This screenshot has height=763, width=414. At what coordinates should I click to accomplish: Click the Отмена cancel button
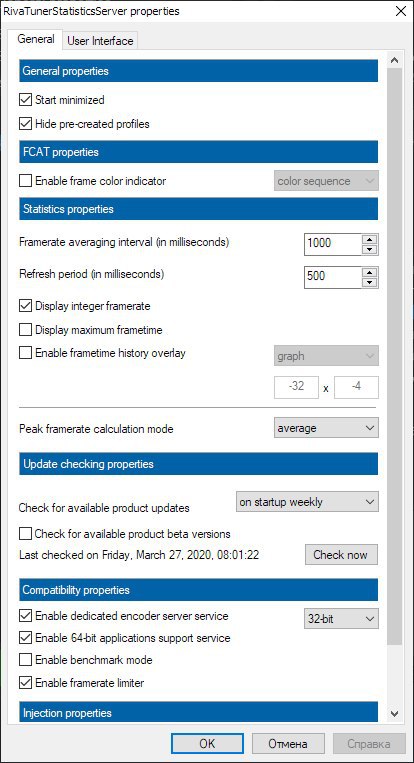288,744
